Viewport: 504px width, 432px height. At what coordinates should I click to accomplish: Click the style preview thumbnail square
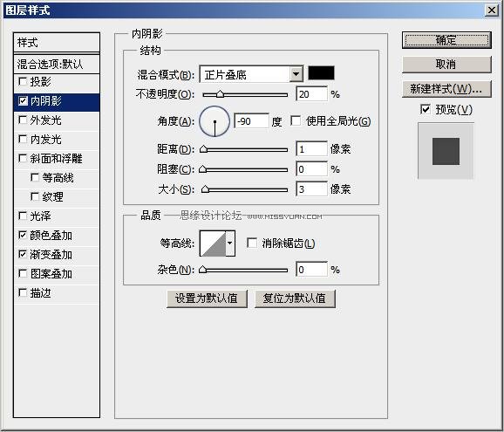click(446, 151)
